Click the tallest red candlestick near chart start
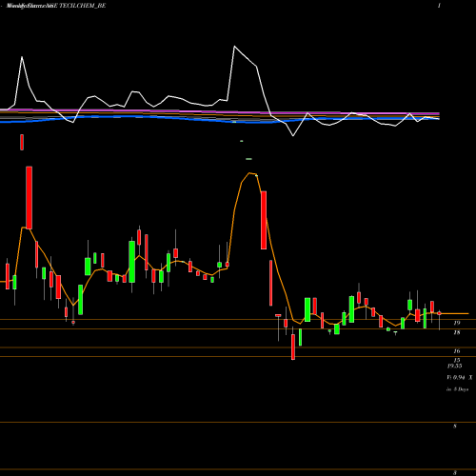This screenshot has width=476, height=476. [29, 197]
